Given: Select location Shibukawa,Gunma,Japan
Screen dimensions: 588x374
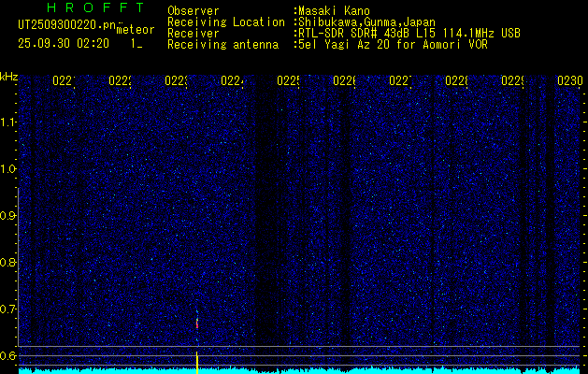Looking at the screenshot, I should coord(366,22).
